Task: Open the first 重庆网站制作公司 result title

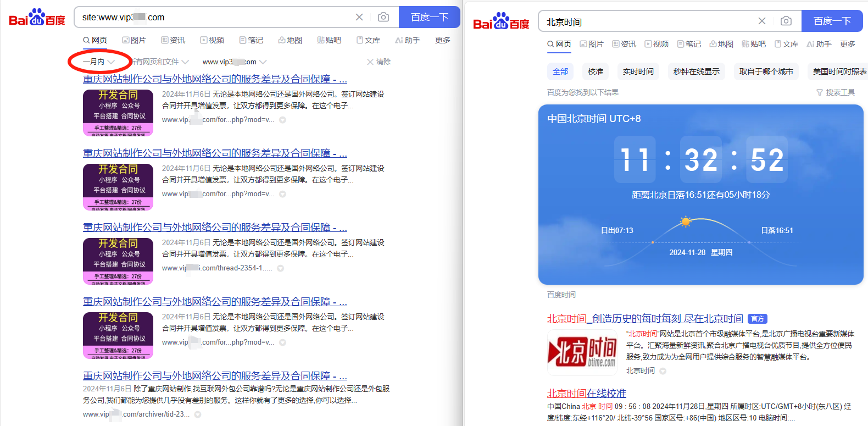Action: pyautogui.click(x=215, y=79)
